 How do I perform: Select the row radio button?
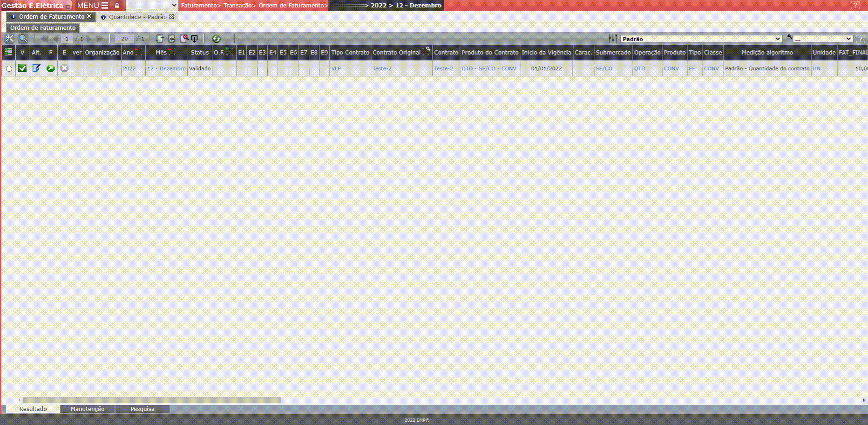click(9, 69)
